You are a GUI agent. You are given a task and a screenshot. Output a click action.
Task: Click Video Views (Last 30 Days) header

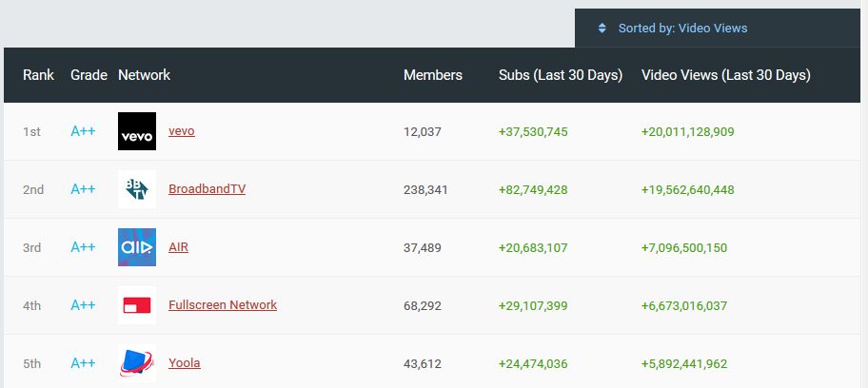click(726, 75)
